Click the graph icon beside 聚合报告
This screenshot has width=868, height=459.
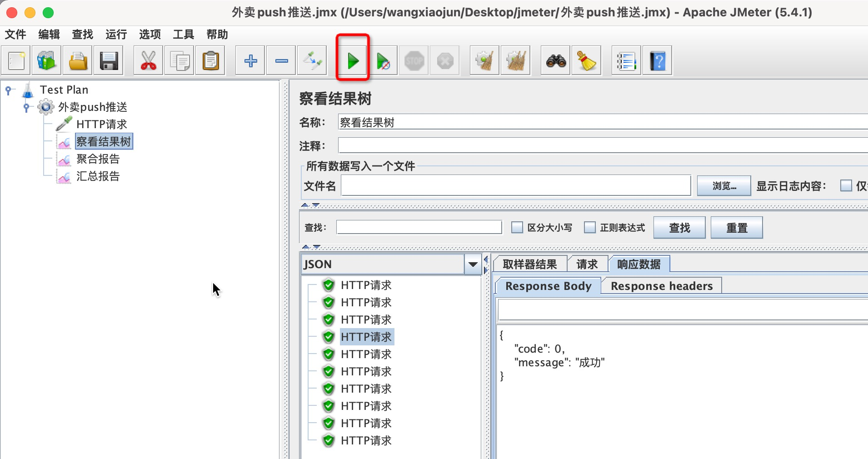coord(64,159)
